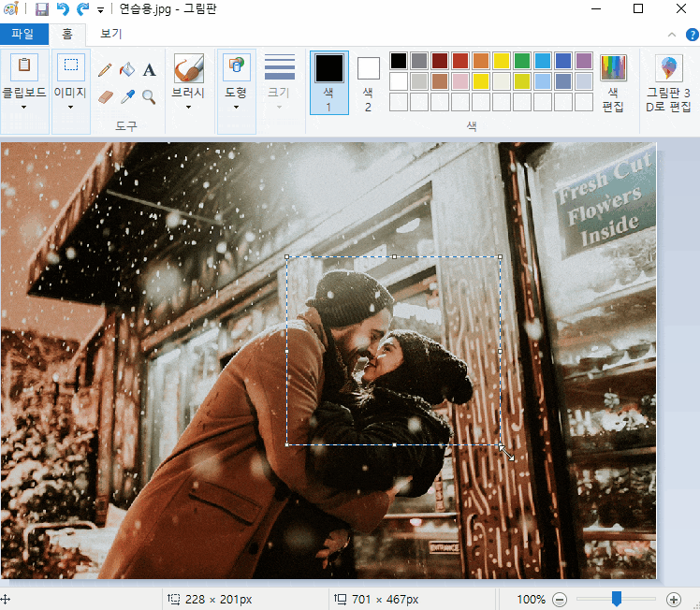Close the Paint window

coord(681,8)
